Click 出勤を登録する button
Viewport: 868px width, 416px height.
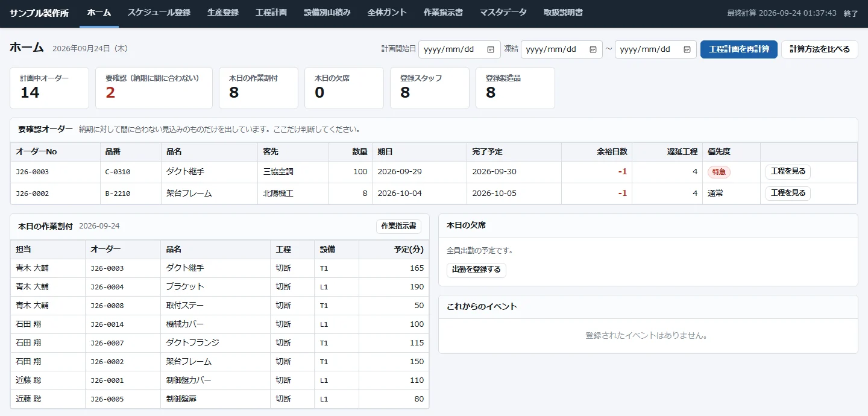click(x=476, y=270)
